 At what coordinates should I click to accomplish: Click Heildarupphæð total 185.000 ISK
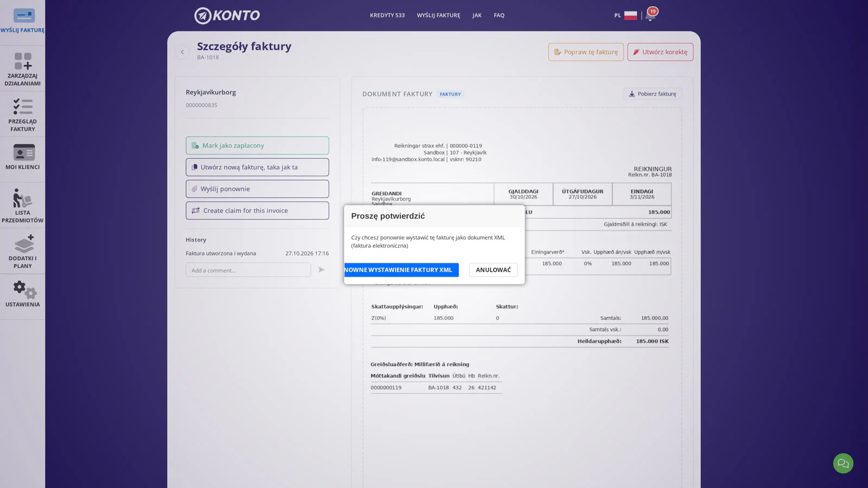[652, 341]
